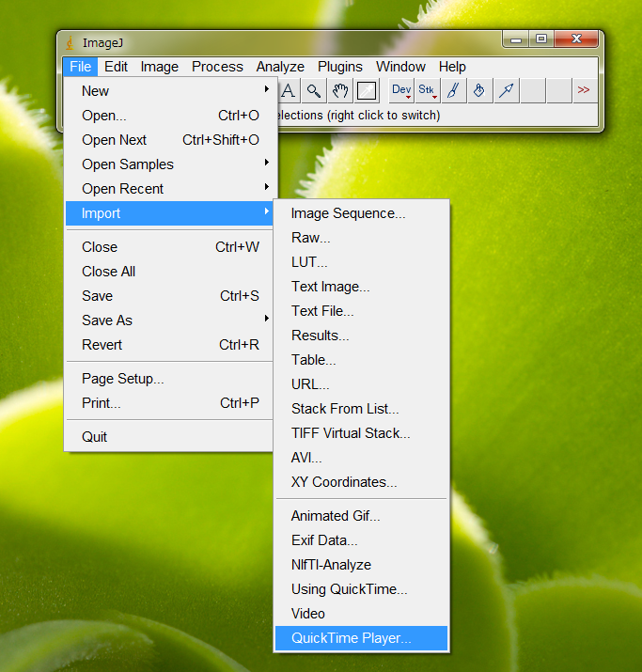Viewport: 642px width, 672px height.
Task: Choose Close from File menu
Action: click(x=169, y=247)
